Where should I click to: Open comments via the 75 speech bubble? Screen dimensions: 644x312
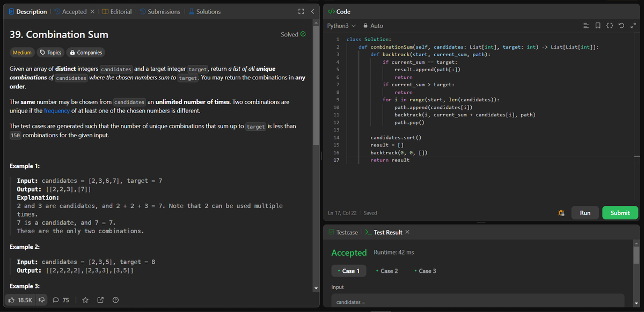tap(61, 300)
